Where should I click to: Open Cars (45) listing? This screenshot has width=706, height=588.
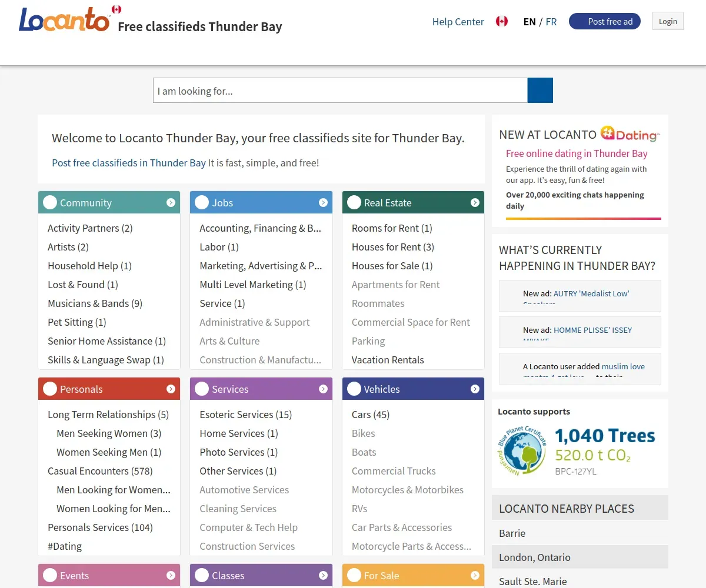coord(371,415)
